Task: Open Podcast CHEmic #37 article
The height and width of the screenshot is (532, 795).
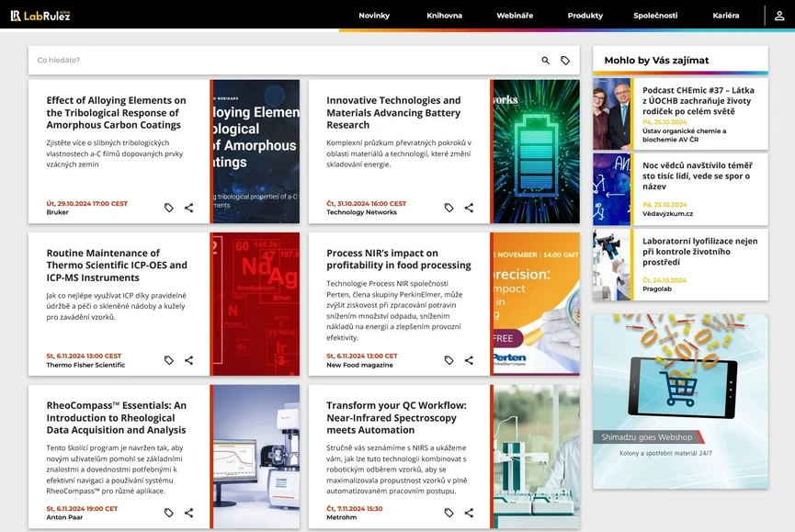Action: click(698, 100)
